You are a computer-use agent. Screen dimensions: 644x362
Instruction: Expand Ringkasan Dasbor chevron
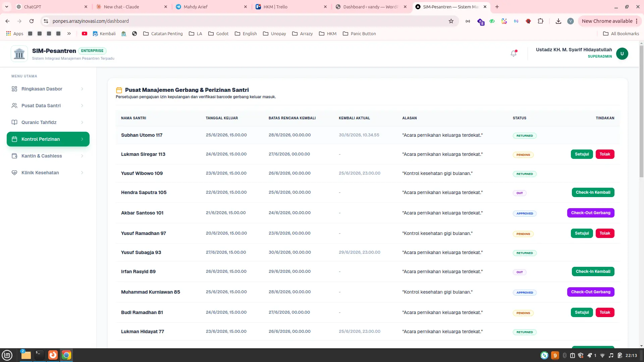point(82,89)
